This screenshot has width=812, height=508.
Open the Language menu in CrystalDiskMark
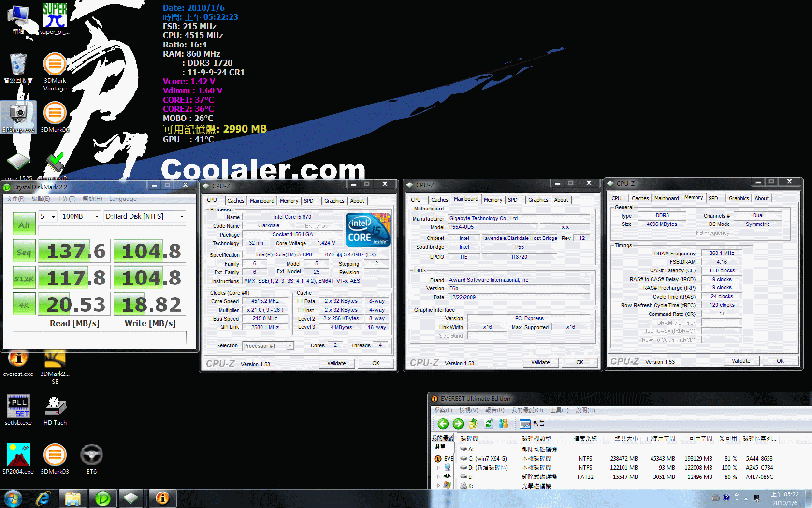point(123,199)
